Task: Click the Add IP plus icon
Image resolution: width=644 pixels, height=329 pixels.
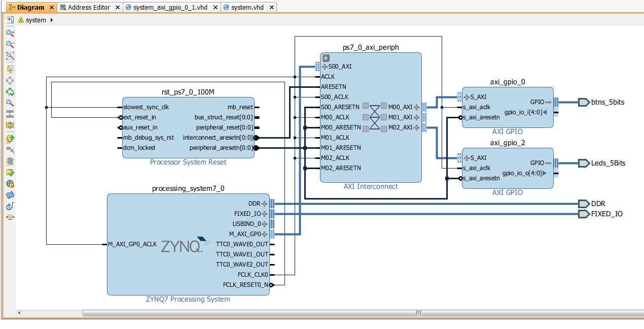Action: coord(9,138)
